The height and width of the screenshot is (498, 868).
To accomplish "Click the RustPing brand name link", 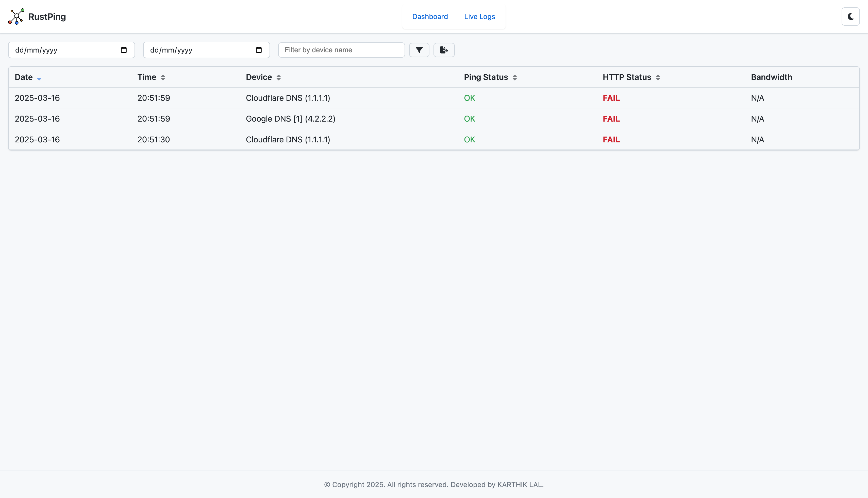I will [x=47, y=16].
